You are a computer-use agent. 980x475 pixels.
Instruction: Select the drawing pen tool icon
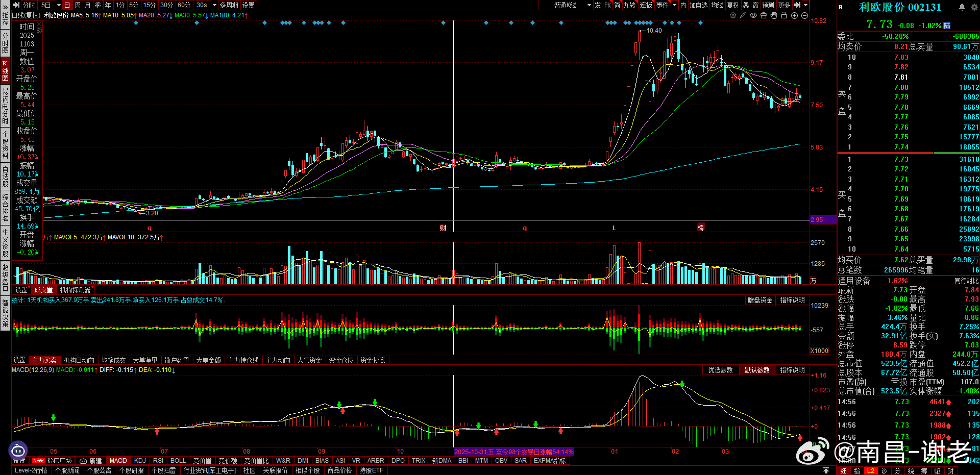[x=743, y=15]
